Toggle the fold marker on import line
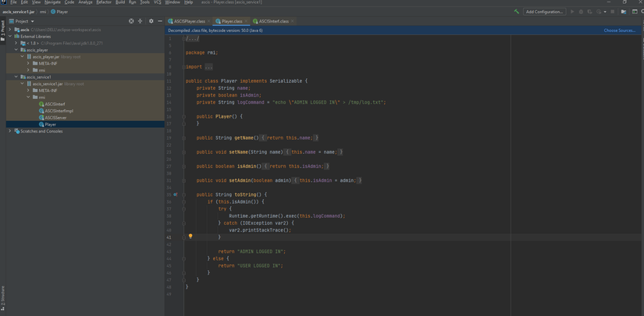Image resolution: width=644 pixels, height=316 pixels. 184,67
